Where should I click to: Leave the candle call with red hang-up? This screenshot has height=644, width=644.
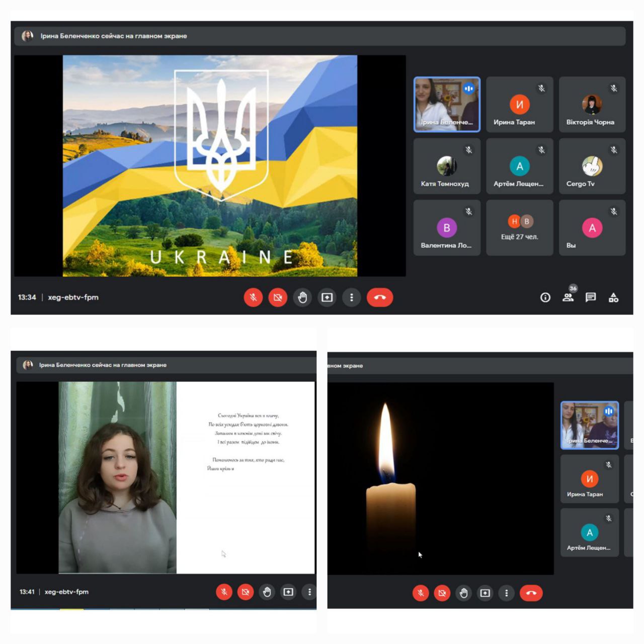coord(531,593)
